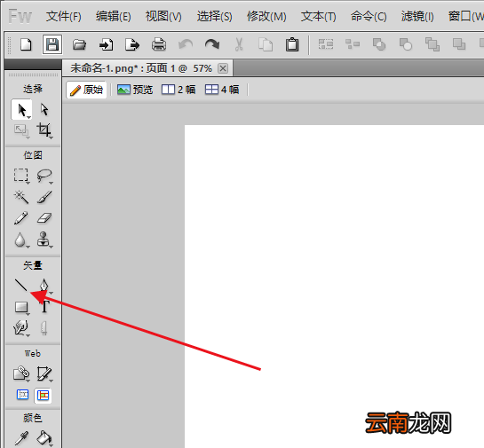Select the Pointer tool
This screenshot has width=484, height=448.
[21, 110]
